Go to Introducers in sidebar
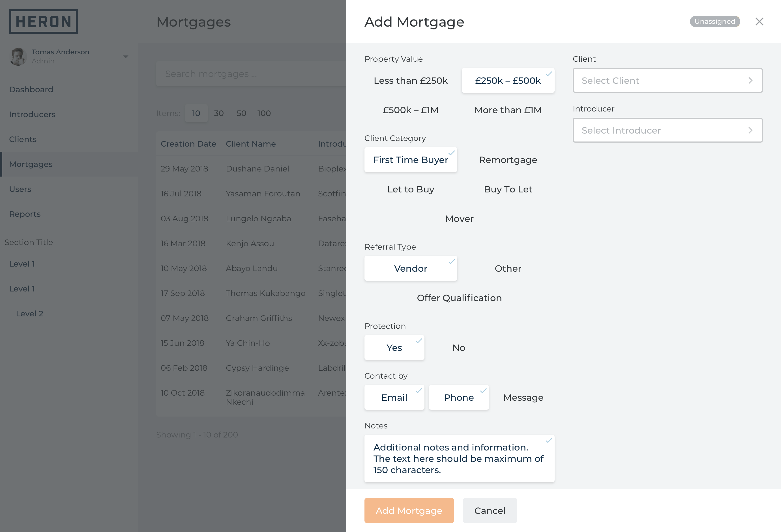The image size is (781, 532). tap(69, 114)
